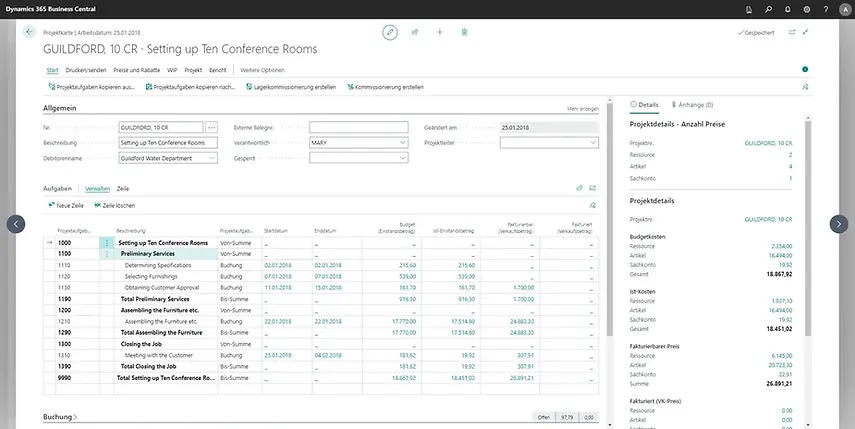Go to next slide arrow
This screenshot has height=429, width=855.
click(839, 224)
